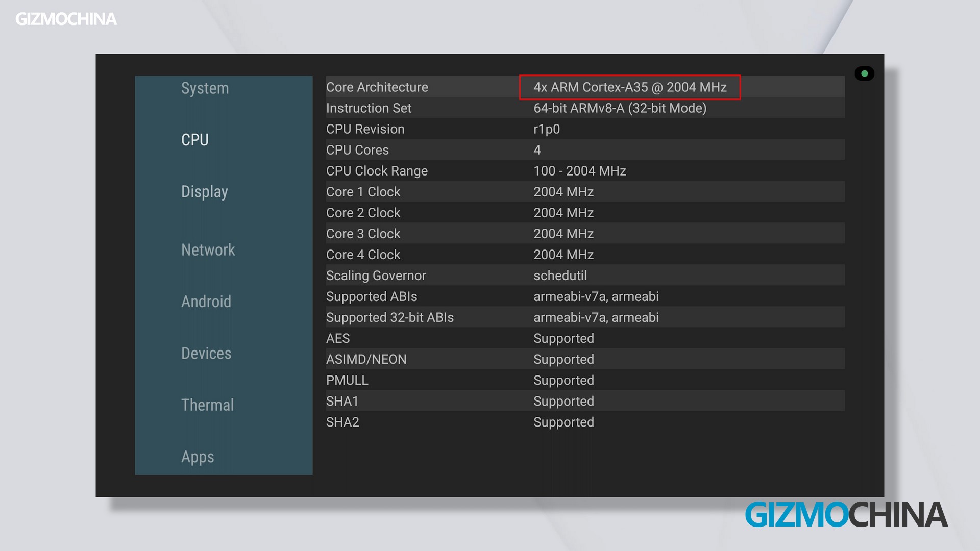Select the ASIMD/NEON row
This screenshot has height=551, width=980.
366,359
